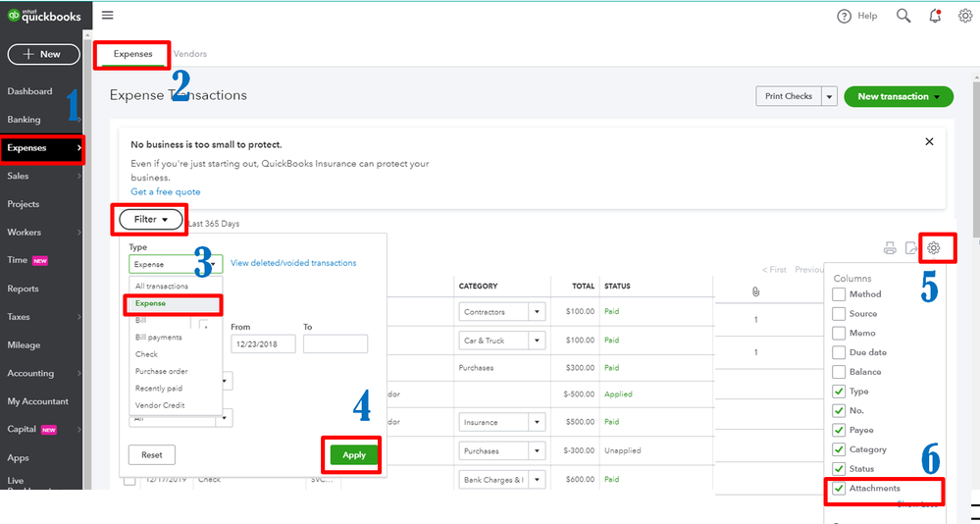Uncheck the Category column checkbox
Viewport: 980px width, 524px height.
pos(839,449)
